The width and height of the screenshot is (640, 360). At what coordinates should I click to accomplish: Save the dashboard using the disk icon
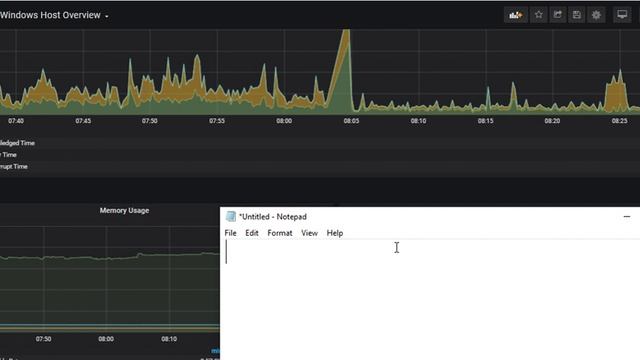click(x=577, y=15)
